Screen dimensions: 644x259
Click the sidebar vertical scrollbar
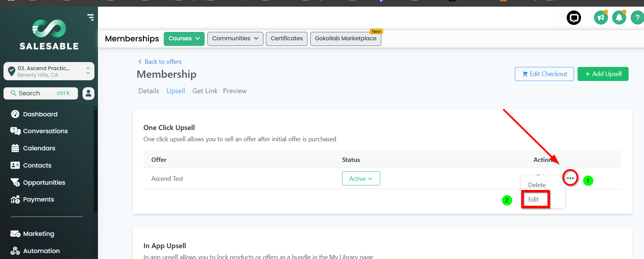[95, 161]
